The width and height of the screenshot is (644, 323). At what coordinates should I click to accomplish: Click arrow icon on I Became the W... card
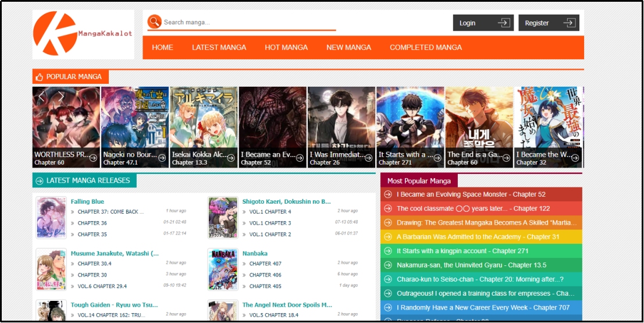pos(575,158)
